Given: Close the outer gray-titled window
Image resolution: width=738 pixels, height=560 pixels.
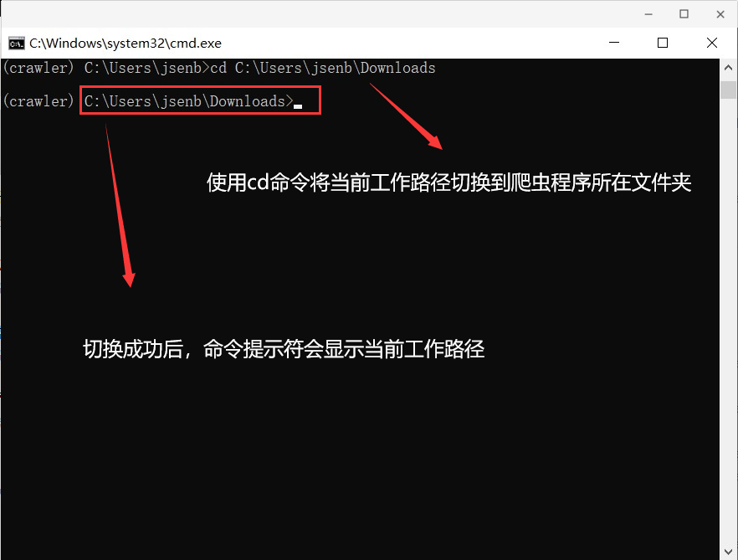Looking at the screenshot, I should pos(717,13).
